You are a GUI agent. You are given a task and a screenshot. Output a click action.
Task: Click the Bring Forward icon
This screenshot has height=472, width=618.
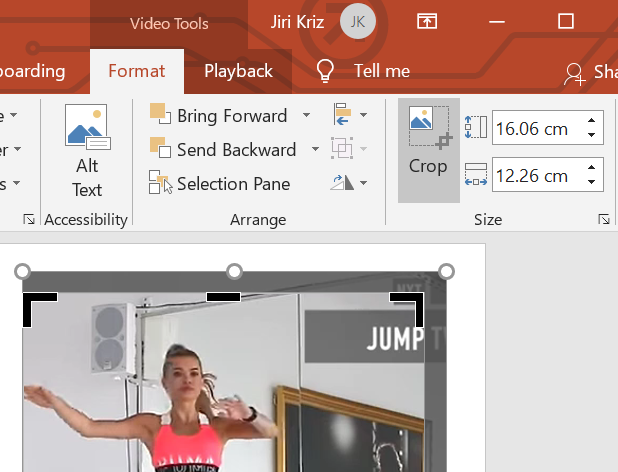[160, 113]
